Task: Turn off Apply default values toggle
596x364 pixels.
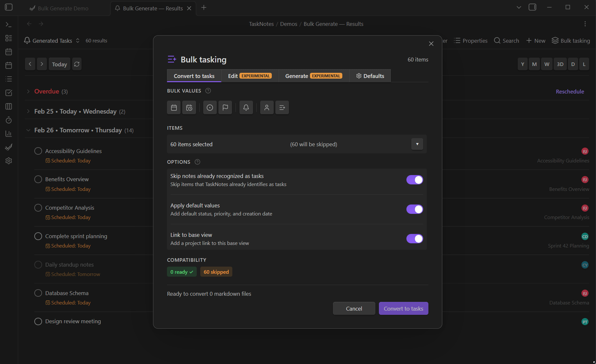Action: [x=414, y=209]
